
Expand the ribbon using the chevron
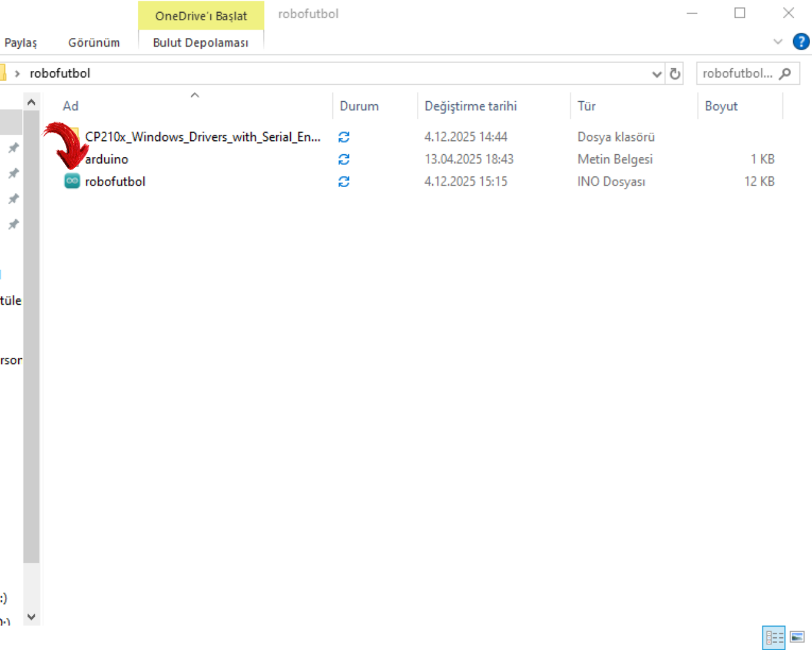click(x=778, y=42)
